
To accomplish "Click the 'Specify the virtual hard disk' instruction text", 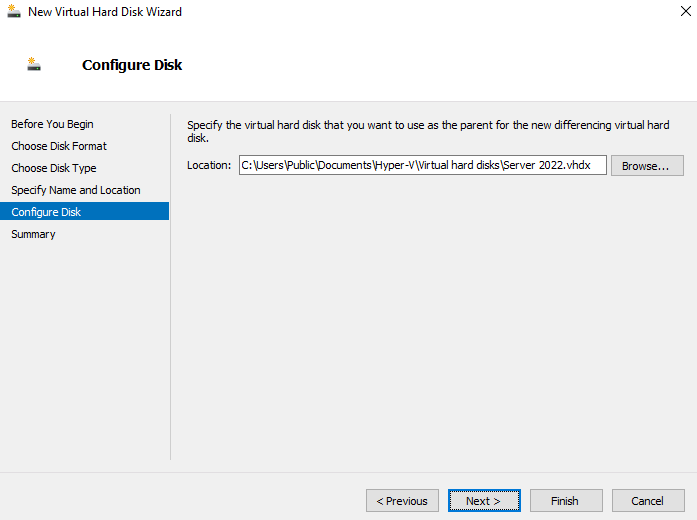I will point(428,131).
